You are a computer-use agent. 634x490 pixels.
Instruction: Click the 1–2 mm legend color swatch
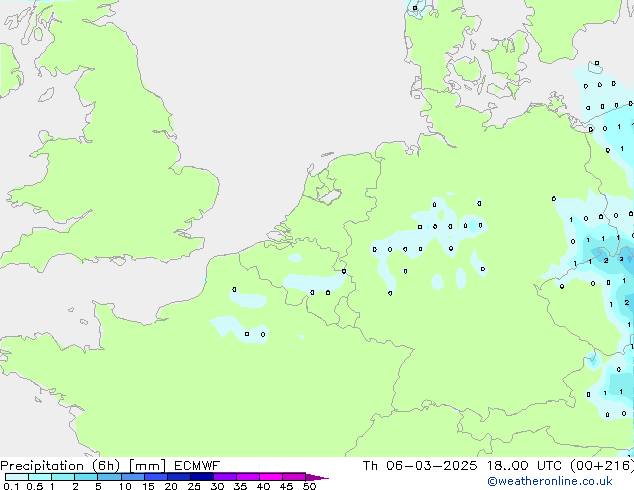63,477
